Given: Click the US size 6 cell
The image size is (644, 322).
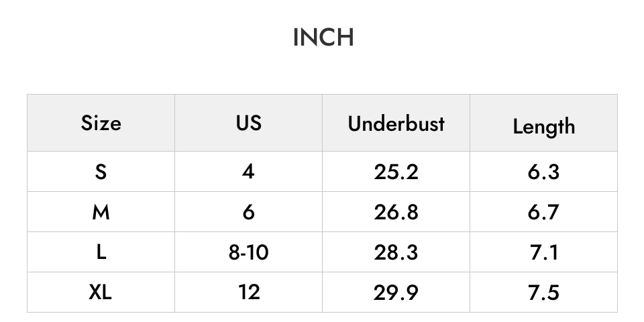Looking at the screenshot, I should point(248,211).
